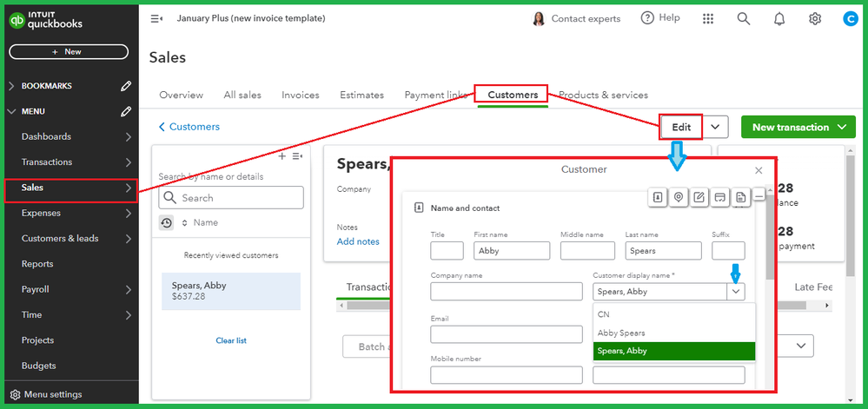
Task: Toggle Customer display name dropdown arrow
Action: coord(736,292)
